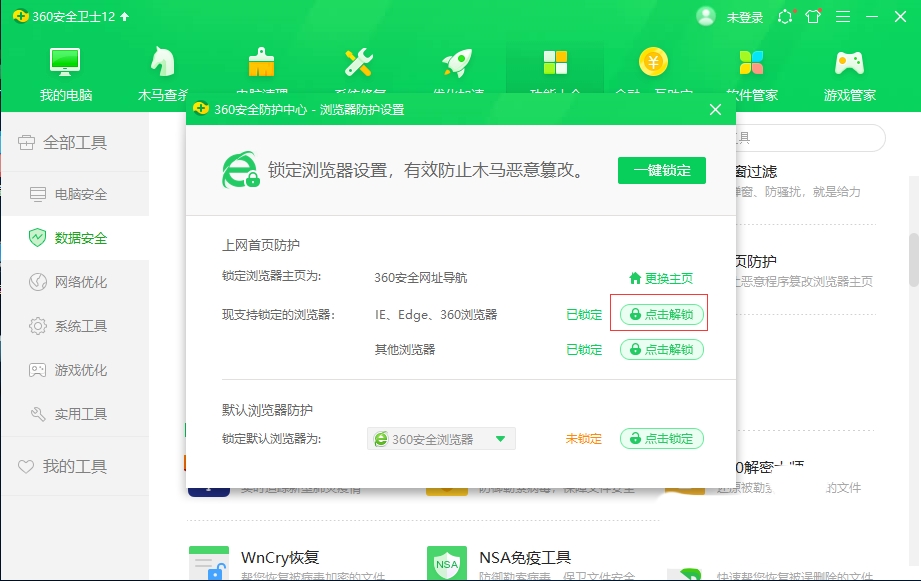Click the 360安全卫士 logo in title bar

tap(21, 16)
